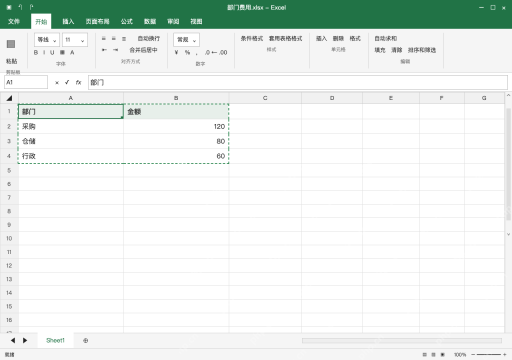Click the 粘贴 paste icon

(11, 44)
